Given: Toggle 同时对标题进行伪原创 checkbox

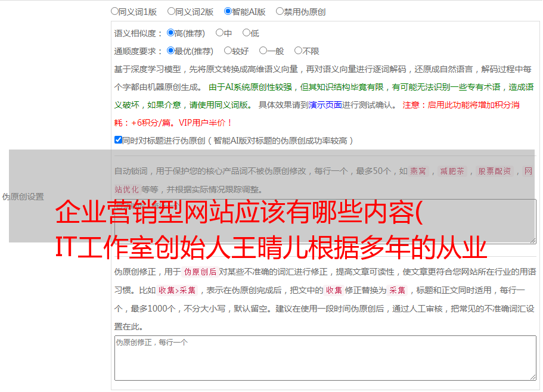Looking at the screenshot, I should 118,140.
